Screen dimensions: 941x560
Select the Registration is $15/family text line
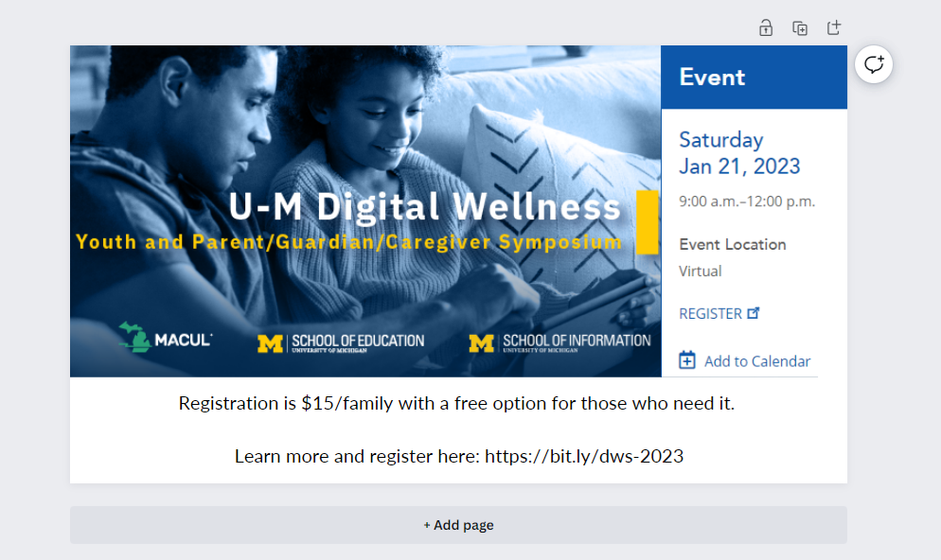[456, 404]
